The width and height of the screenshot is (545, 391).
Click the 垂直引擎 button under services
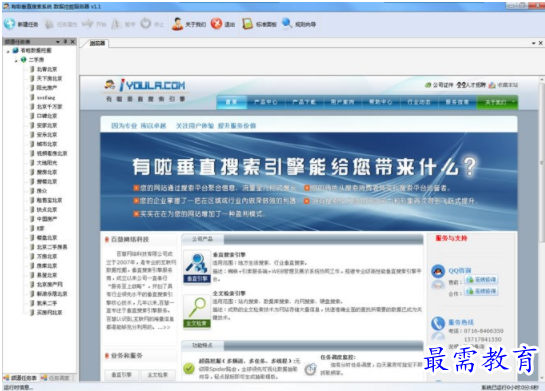[121, 375]
